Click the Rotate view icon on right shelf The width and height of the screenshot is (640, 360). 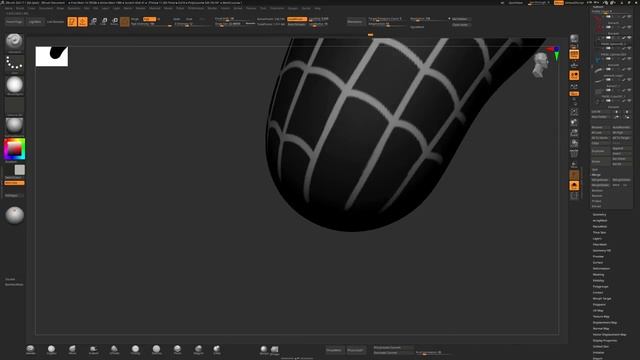pos(574,143)
